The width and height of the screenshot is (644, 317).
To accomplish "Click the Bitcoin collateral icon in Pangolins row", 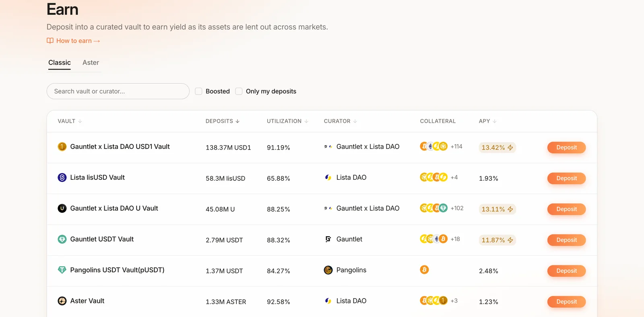I will click(424, 270).
